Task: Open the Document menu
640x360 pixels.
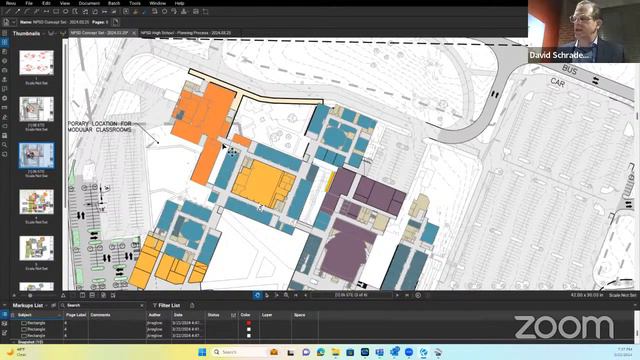Action: (x=89, y=3)
